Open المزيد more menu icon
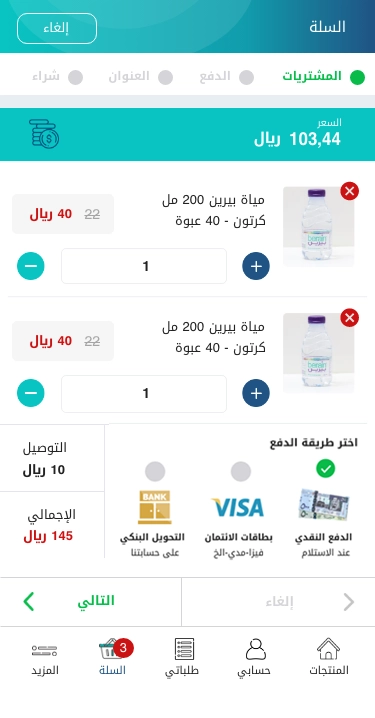The image size is (375, 718). [44, 650]
